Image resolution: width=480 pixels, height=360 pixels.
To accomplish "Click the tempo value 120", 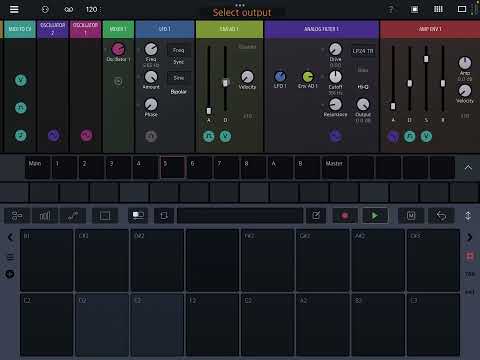I will [91, 9].
